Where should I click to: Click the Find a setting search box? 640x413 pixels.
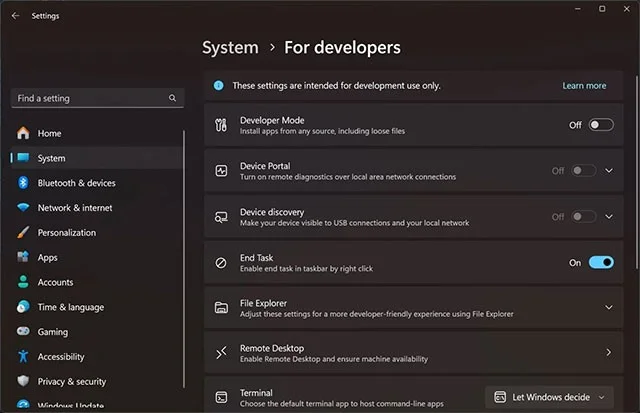98,98
